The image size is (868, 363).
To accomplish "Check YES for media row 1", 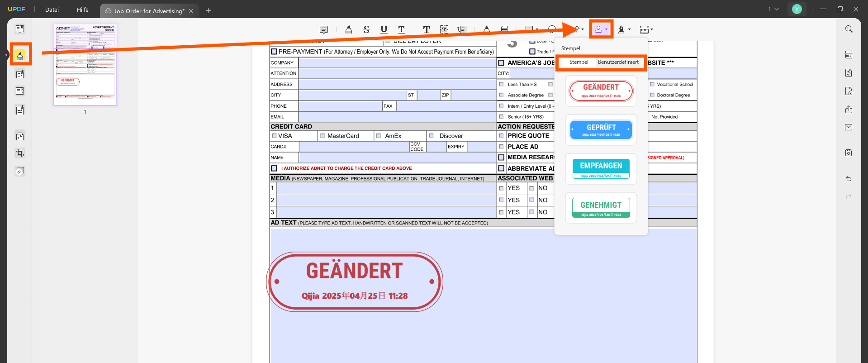I will tap(501, 188).
